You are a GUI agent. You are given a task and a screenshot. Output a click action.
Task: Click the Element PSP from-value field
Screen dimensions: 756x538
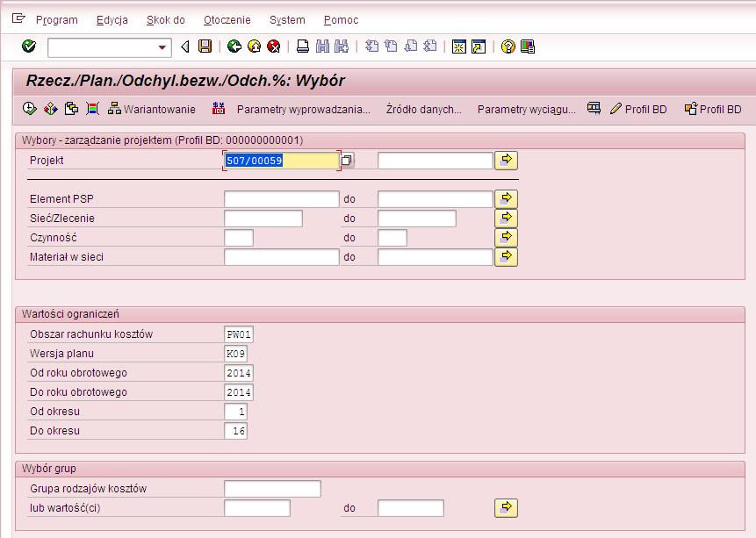tap(282, 199)
